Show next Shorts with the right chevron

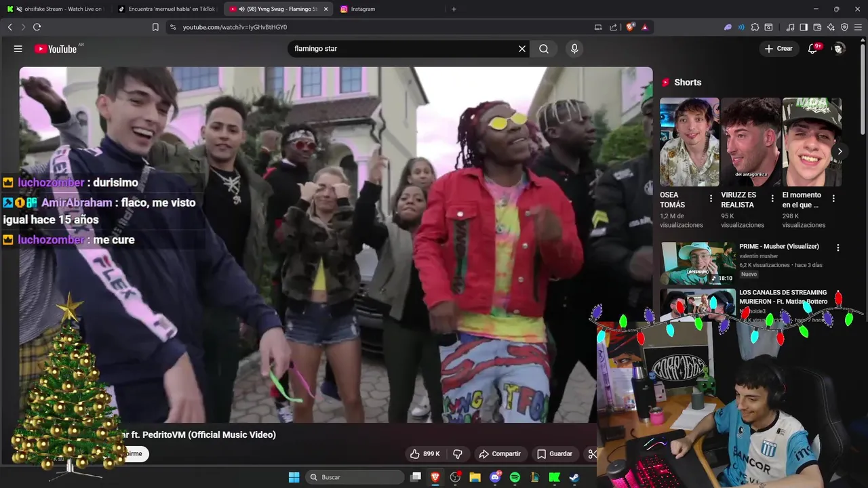coord(840,151)
